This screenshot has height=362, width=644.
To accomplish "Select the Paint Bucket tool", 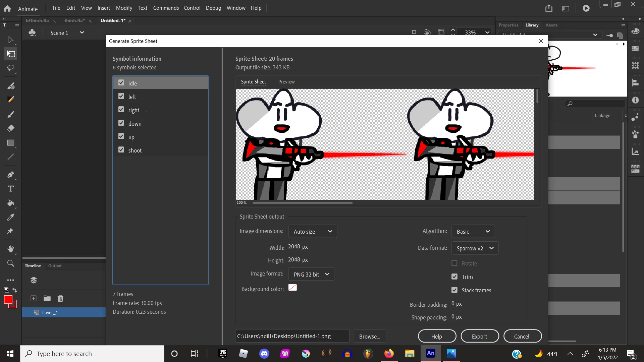I will coord(11,203).
